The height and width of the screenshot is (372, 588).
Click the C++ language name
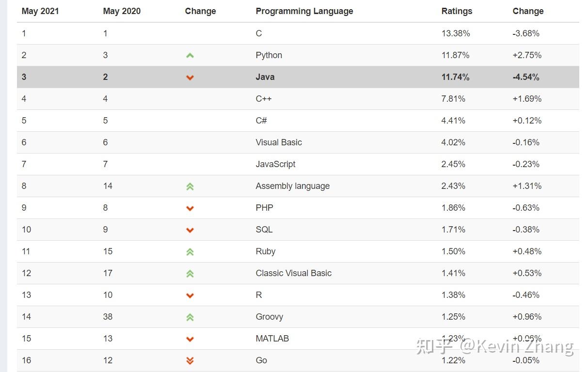coord(264,99)
